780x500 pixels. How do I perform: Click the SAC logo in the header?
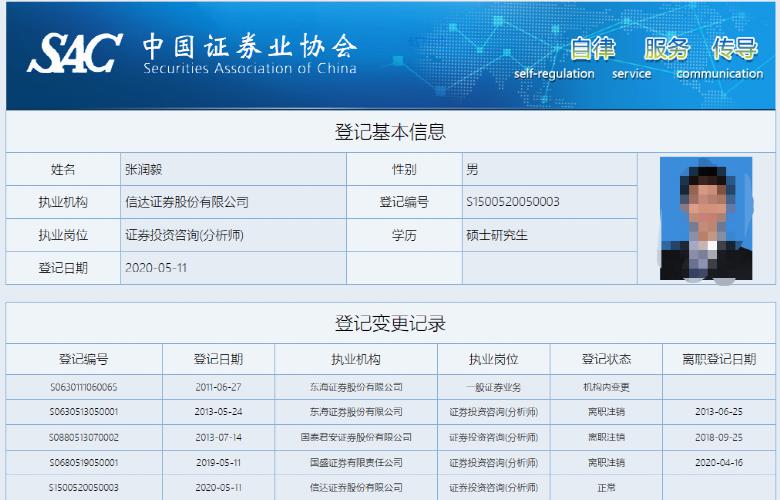click(75, 53)
